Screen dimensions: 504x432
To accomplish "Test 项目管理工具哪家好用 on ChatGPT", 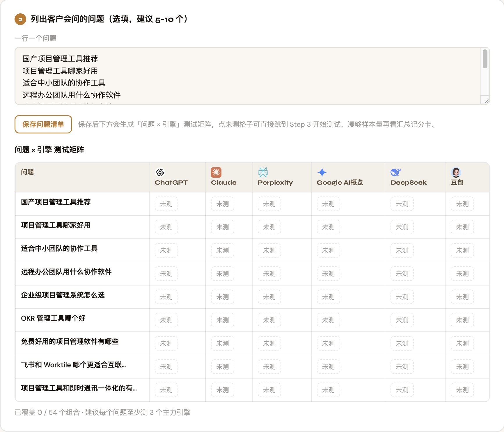I will click(166, 227).
